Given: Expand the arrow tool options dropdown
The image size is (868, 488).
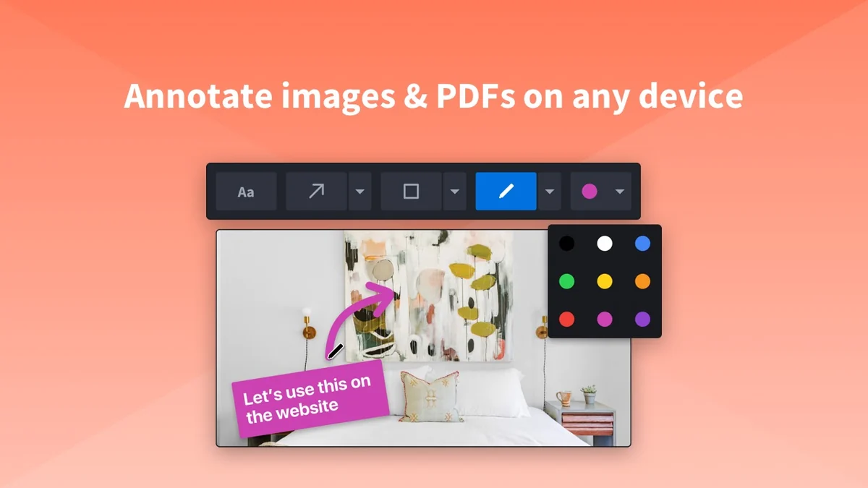Looking at the screenshot, I should coord(360,192).
